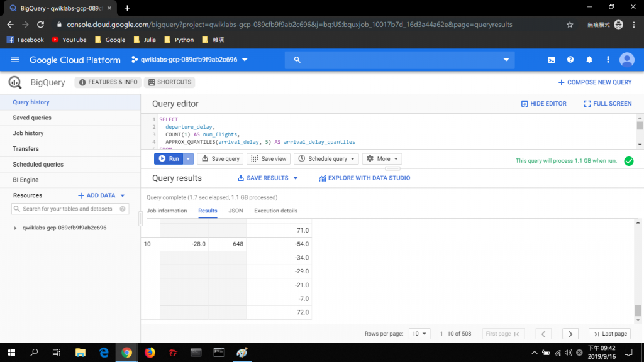Open Windows action center notifications
Screen dimensions: 644x362
click(x=628, y=353)
